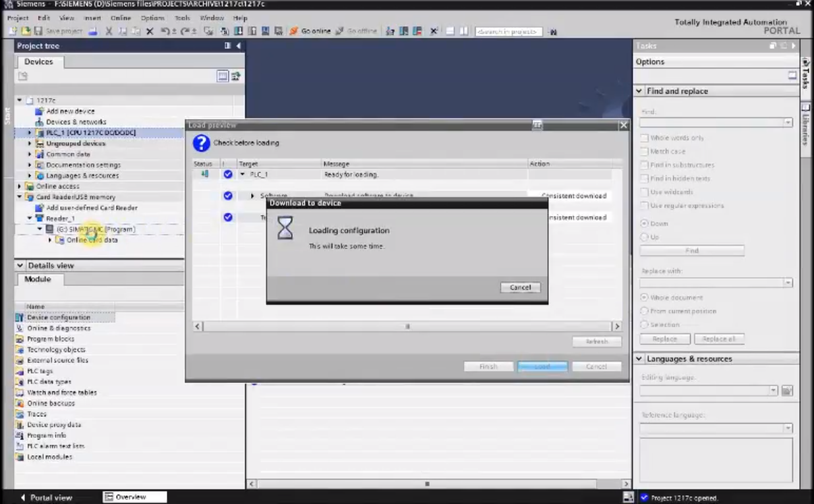Screen dimensions: 814x504
Task: Expand the Online card data tree node
Action: coord(51,240)
